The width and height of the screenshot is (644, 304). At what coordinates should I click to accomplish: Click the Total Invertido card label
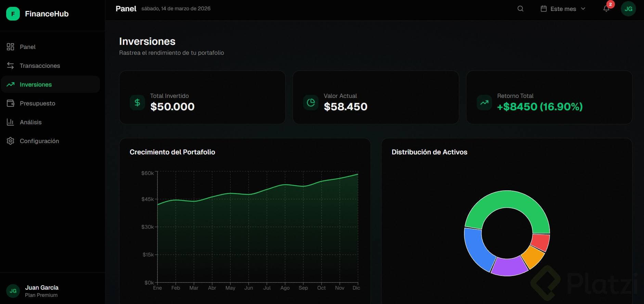(169, 96)
